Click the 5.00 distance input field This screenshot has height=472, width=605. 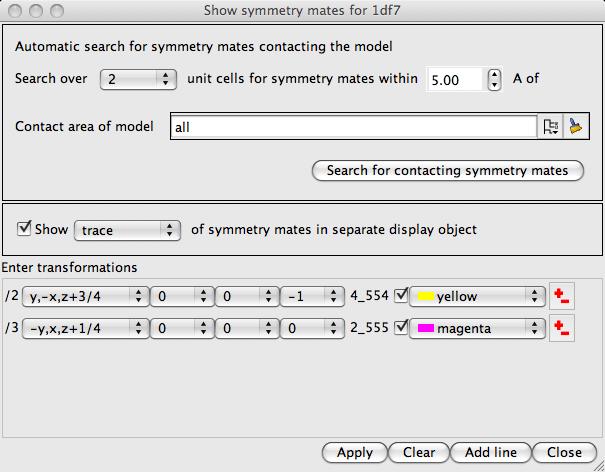click(x=455, y=80)
